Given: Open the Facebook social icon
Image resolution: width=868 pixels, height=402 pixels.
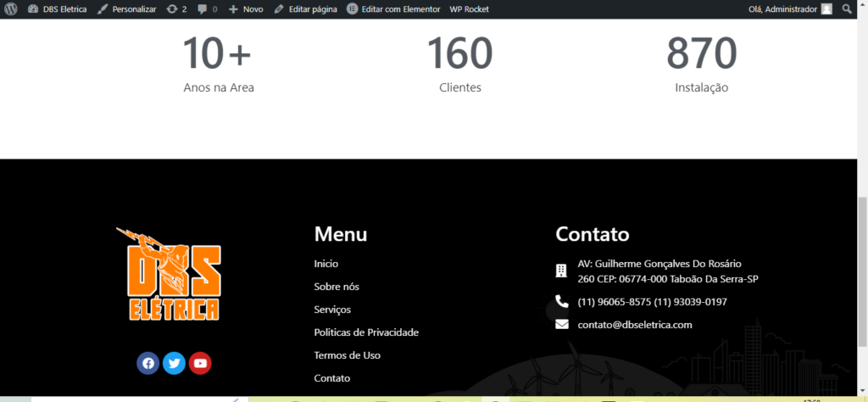Looking at the screenshot, I should click(x=148, y=363).
